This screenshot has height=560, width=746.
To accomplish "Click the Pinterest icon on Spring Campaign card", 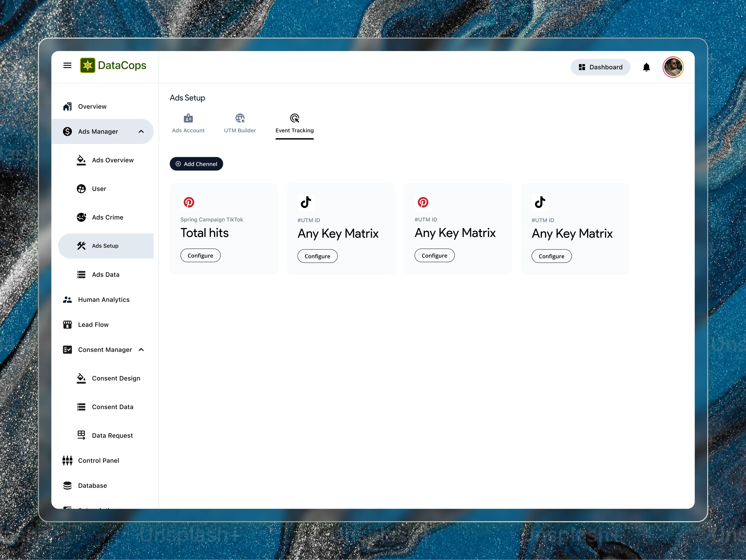I will coord(189,202).
